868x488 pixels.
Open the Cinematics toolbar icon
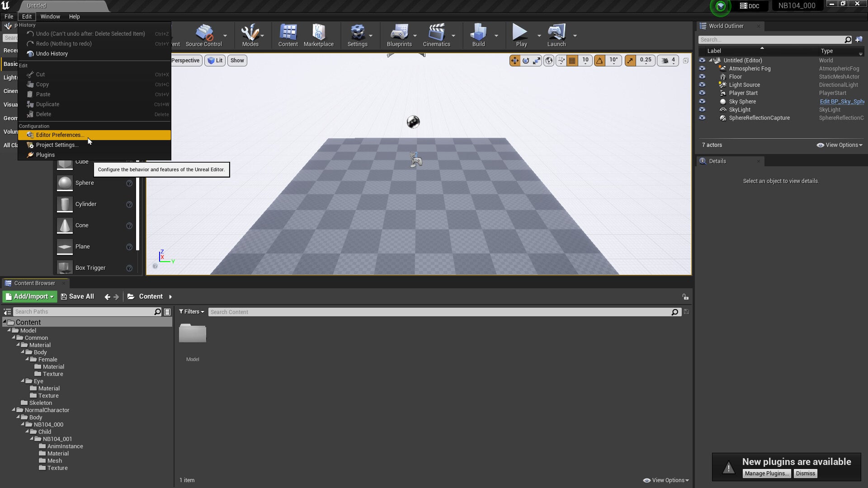click(436, 35)
